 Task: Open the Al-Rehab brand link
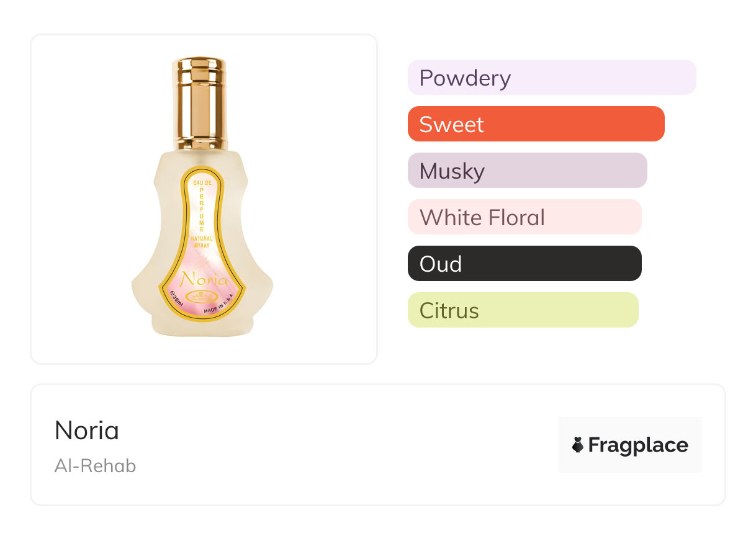[x=95, y=465]
